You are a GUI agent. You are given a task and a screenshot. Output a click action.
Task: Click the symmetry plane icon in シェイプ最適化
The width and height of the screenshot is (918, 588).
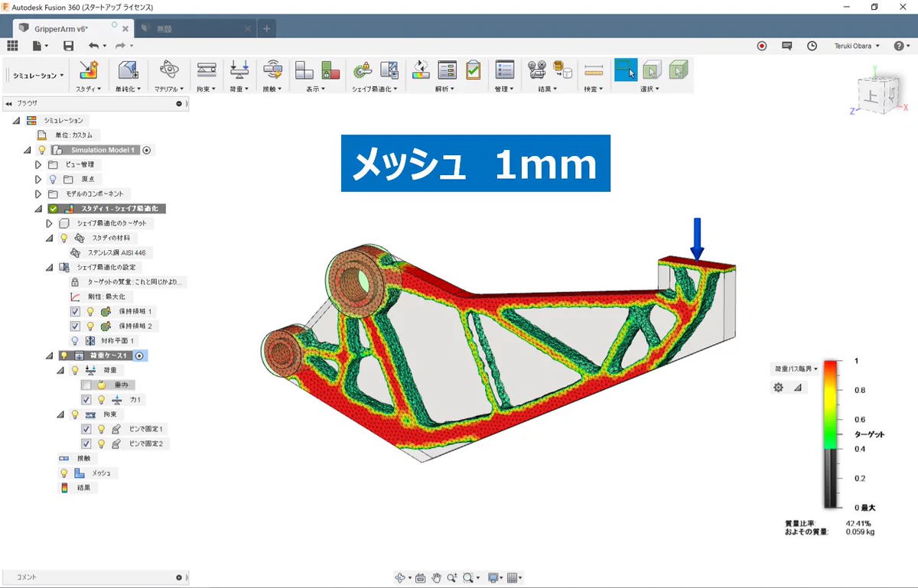389,71
